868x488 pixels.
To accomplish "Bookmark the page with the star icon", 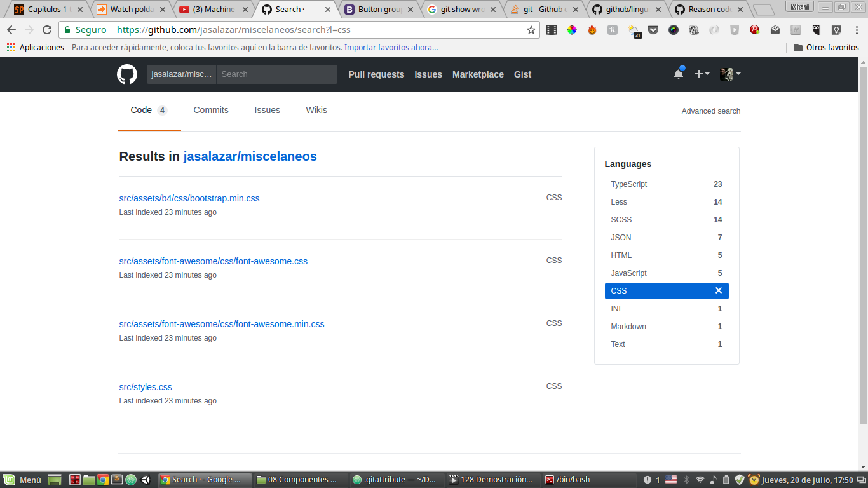I will coord(532,30).
